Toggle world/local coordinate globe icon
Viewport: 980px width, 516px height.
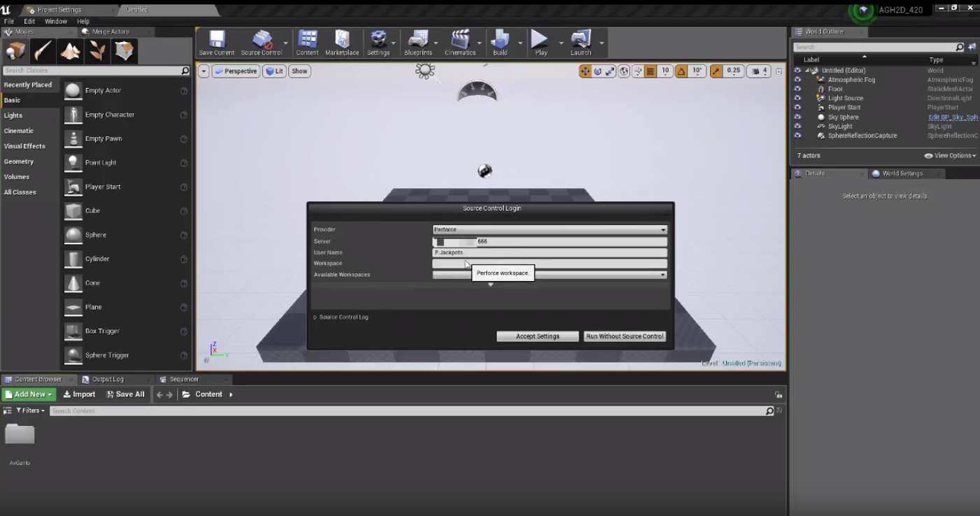[x=624, y=71]
